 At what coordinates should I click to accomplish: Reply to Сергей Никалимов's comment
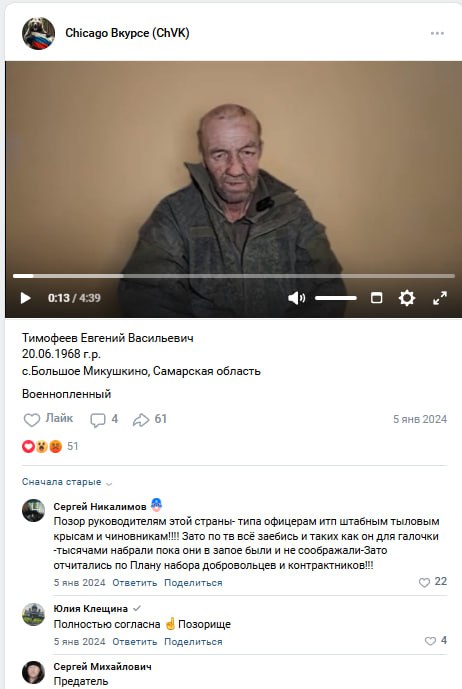click(x=135, y=583)
